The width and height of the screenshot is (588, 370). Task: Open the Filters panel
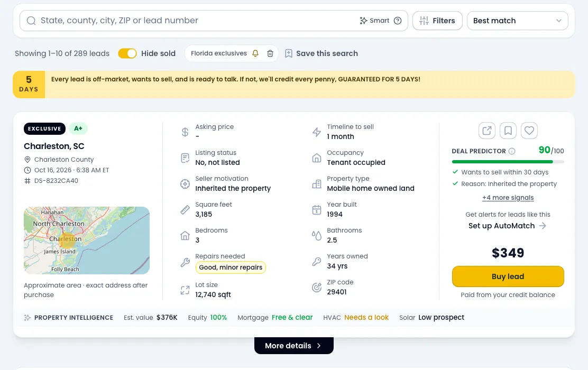click(x=437, y=21)
